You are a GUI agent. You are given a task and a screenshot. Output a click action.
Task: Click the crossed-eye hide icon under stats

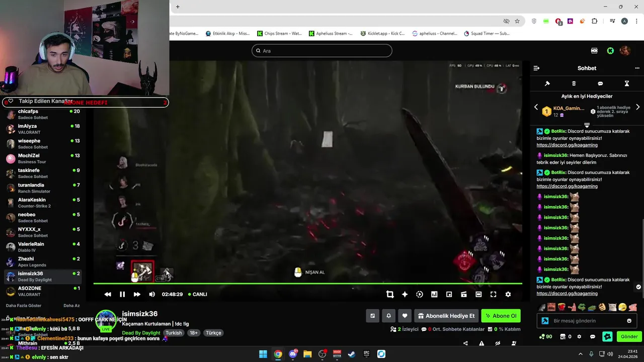(498, 343)
